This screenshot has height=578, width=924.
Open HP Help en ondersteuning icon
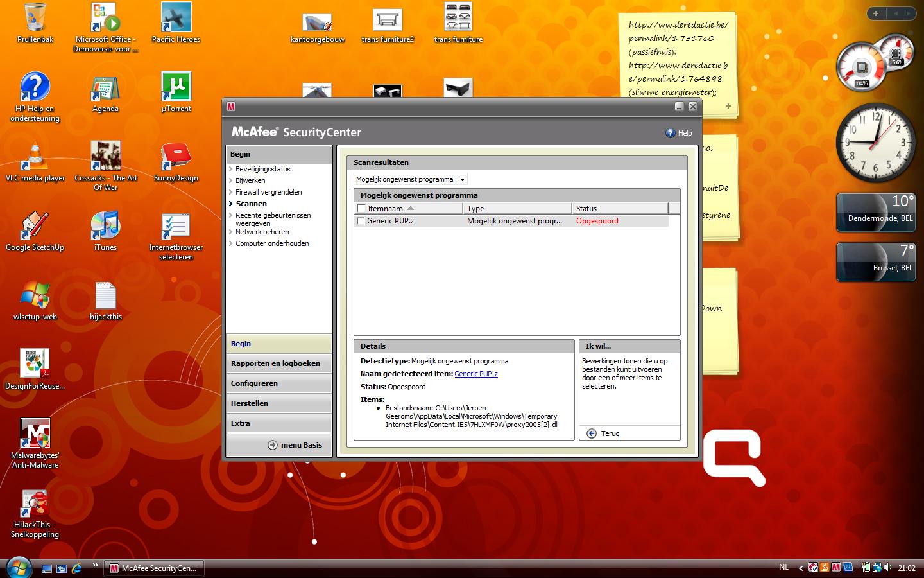(x=35, y=87)
